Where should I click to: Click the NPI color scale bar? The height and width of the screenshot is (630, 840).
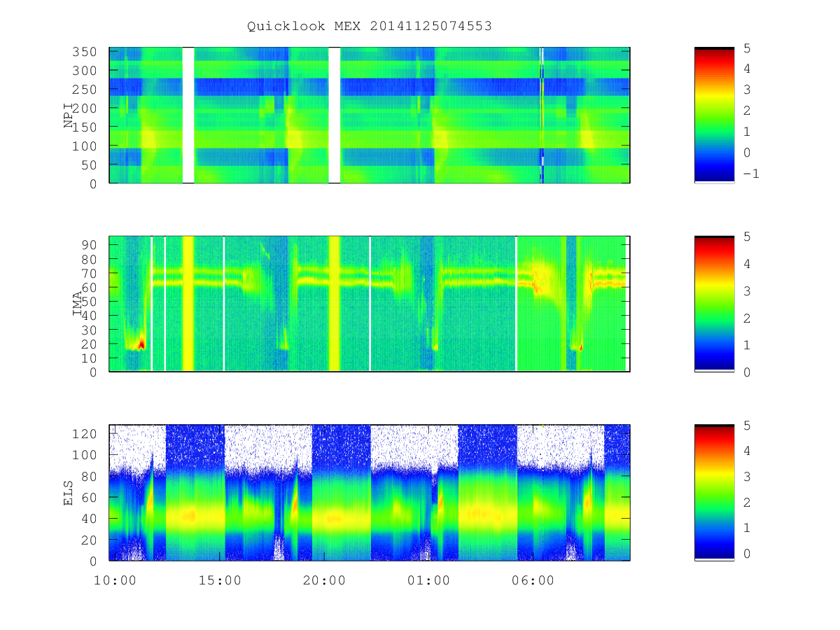[x=714, y=115]
